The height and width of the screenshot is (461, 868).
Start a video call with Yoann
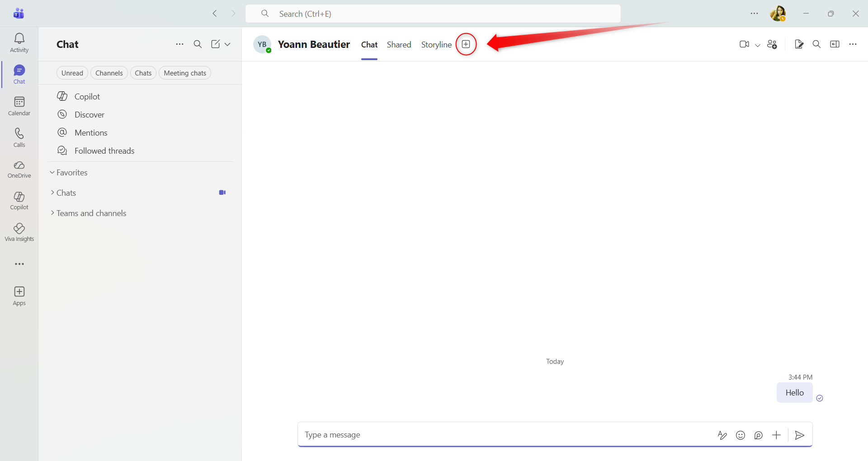(744, 44)
